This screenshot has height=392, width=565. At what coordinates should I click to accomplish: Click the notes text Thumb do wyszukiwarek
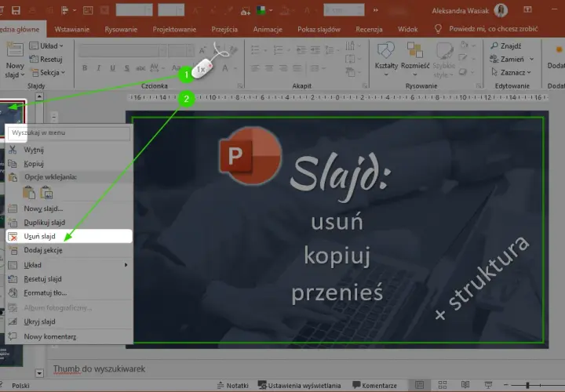[99, 369]
